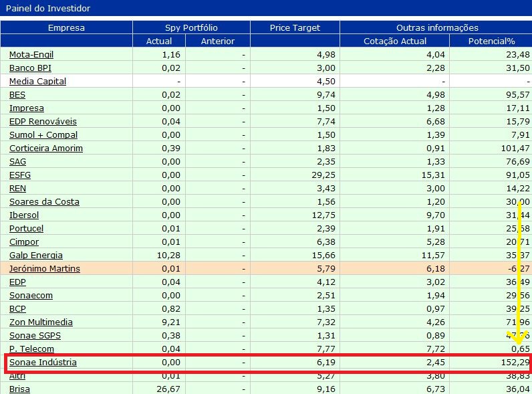Open the Ibersol link
Screen dimensions: 532x394
pos(24,215)
